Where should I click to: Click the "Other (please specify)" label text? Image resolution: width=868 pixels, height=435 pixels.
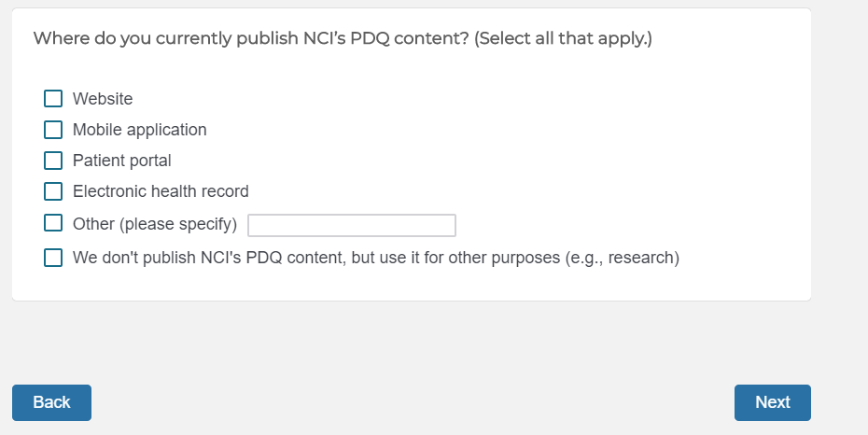(x=155, y=224)
